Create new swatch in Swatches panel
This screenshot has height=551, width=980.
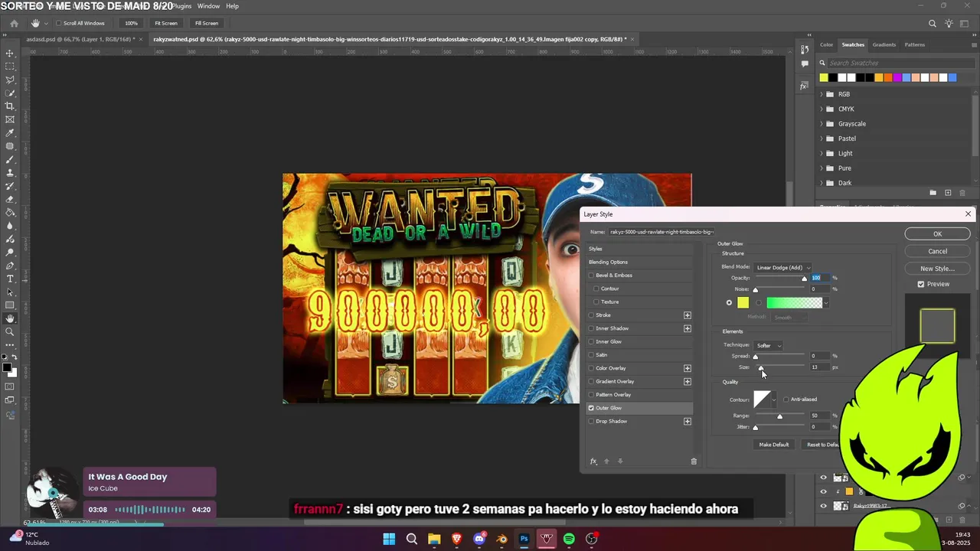pos(948,193)
